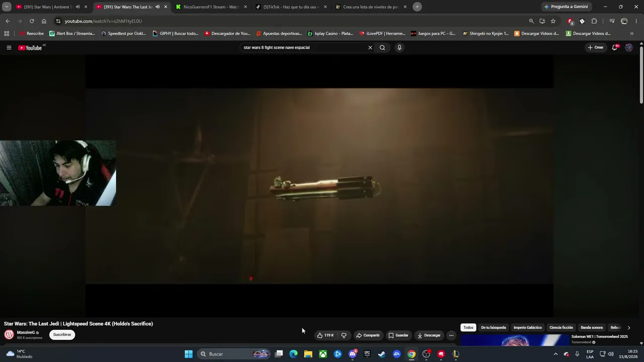
Task: Focus the YouTube search input field
Action: point(304,48)
